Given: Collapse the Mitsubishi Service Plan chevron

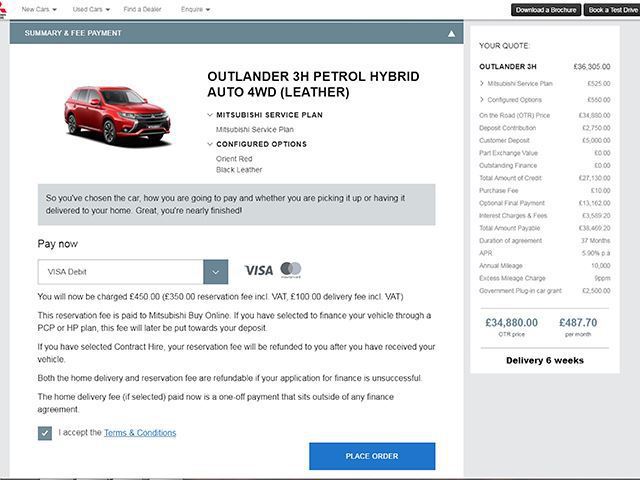Looking at the screenshot, I should tap(210, 115).
